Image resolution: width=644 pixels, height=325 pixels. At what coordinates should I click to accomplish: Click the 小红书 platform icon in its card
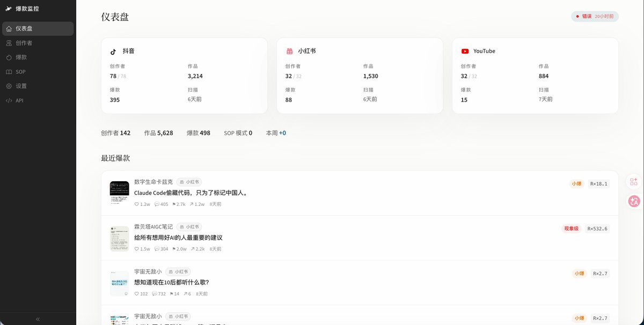click(289, 51)
